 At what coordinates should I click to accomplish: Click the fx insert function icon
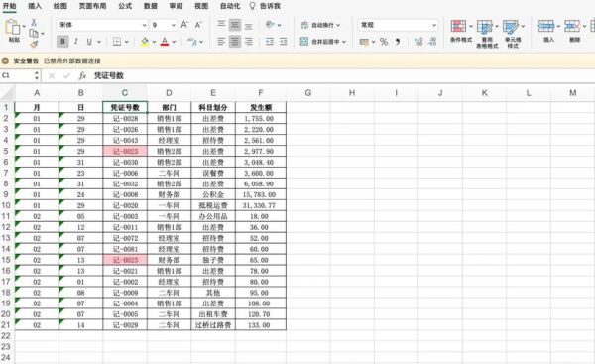tap(82, 76)
